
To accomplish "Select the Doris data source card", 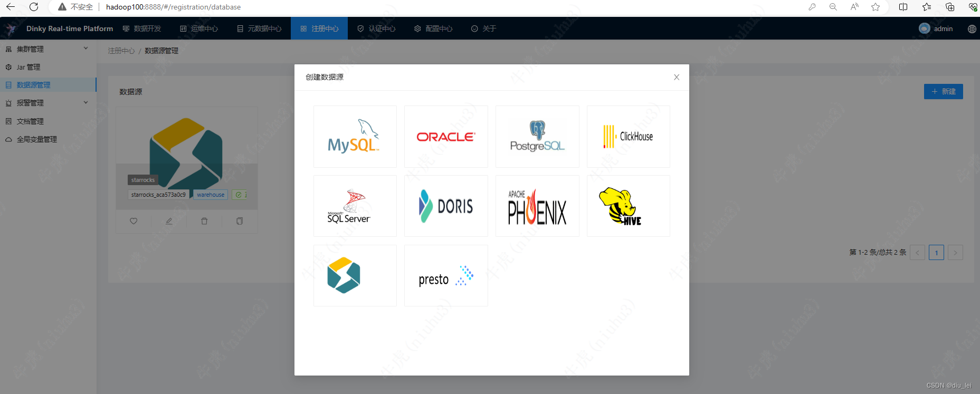I will coord(446,206).
